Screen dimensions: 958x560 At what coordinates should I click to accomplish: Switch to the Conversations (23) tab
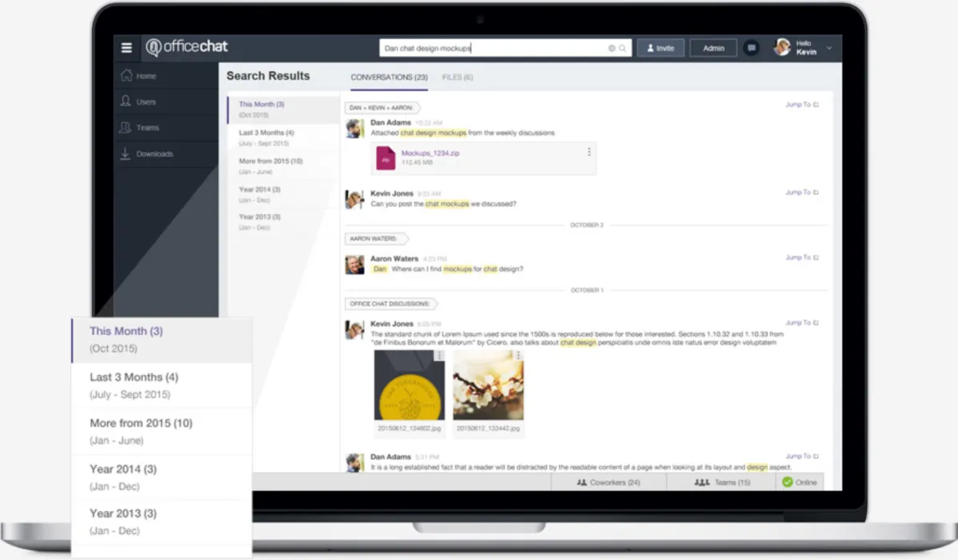[389, 77]
